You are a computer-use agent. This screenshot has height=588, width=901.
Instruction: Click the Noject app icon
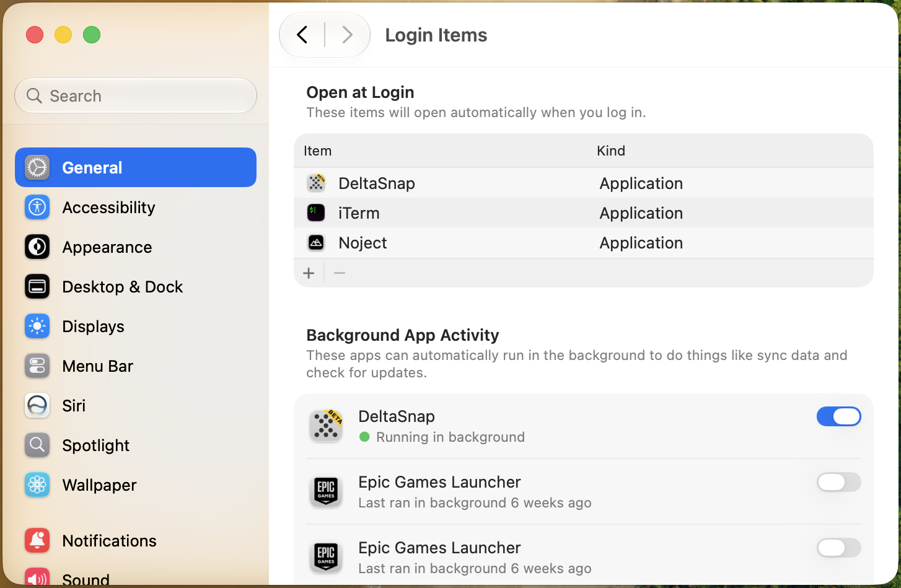(316, 242)
